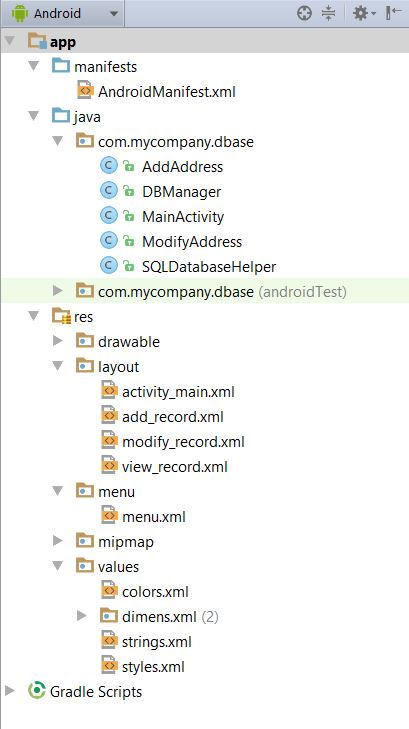The width and height of the screenshot is (409, 729).
Task: Click the layout folder icon
Action: click(85, 366)
